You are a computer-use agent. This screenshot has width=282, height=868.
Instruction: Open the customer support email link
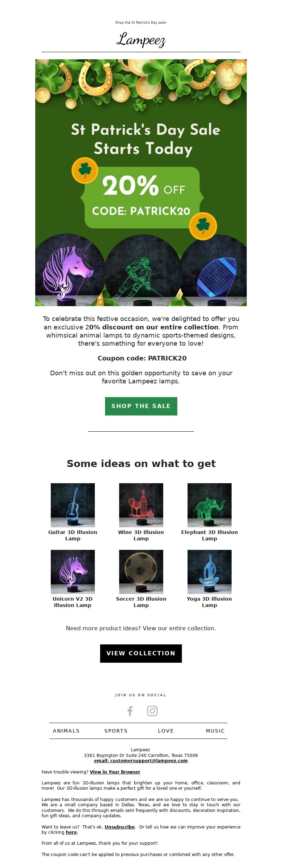[x=141, y=761]
